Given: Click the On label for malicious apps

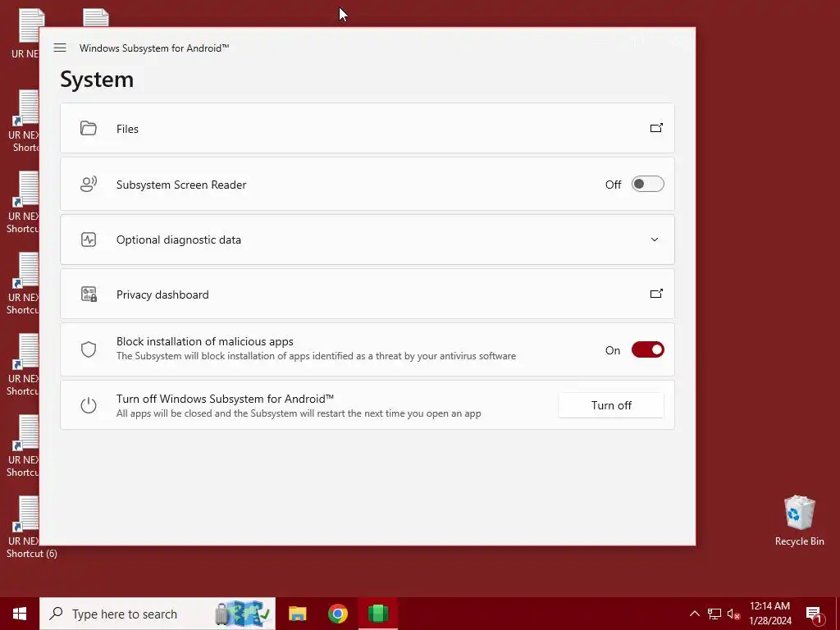Looking at the screenshot, I should [613, 350].
